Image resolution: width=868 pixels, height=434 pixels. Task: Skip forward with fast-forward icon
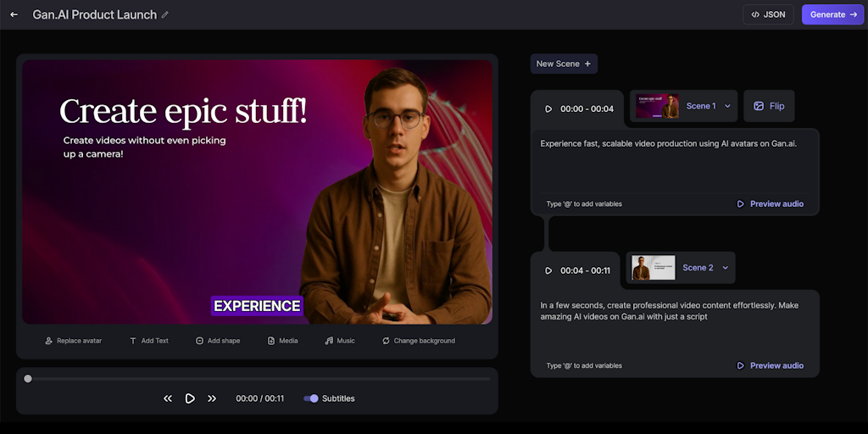pyautogui.click(x=211, y=398)
